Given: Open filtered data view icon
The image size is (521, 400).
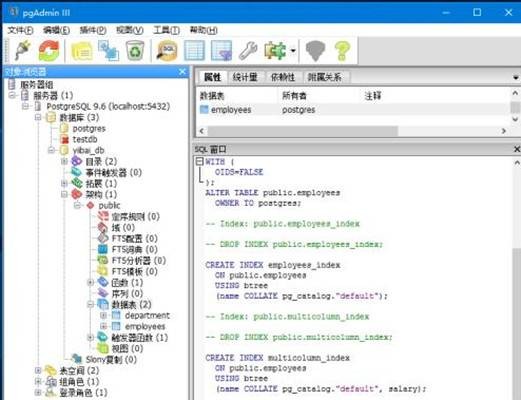Looking at the screenshot, I should pos(221,51).
